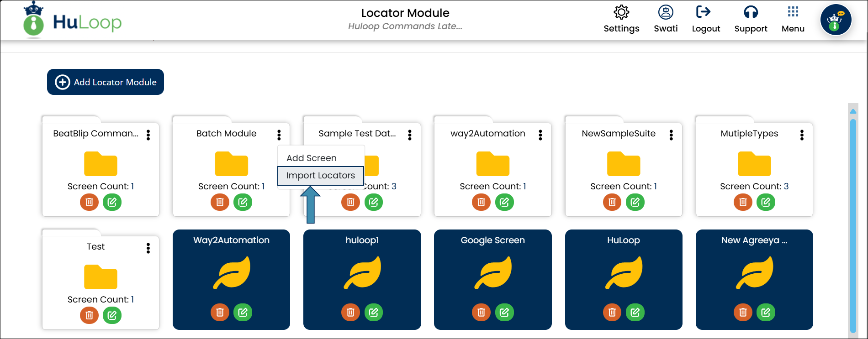Viewport: 868px width, 339px height.
Task: Open BeatBlip Comman... three-dot menu
Action: [148, 135]
